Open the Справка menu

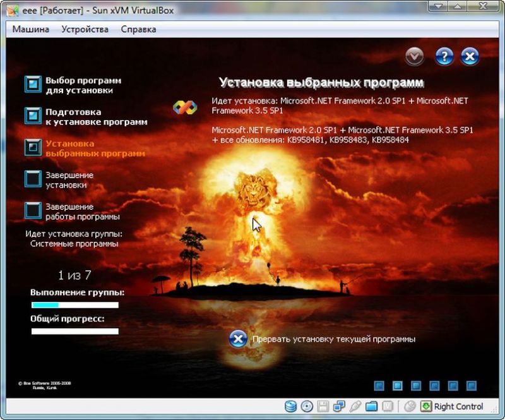(138, 29)
